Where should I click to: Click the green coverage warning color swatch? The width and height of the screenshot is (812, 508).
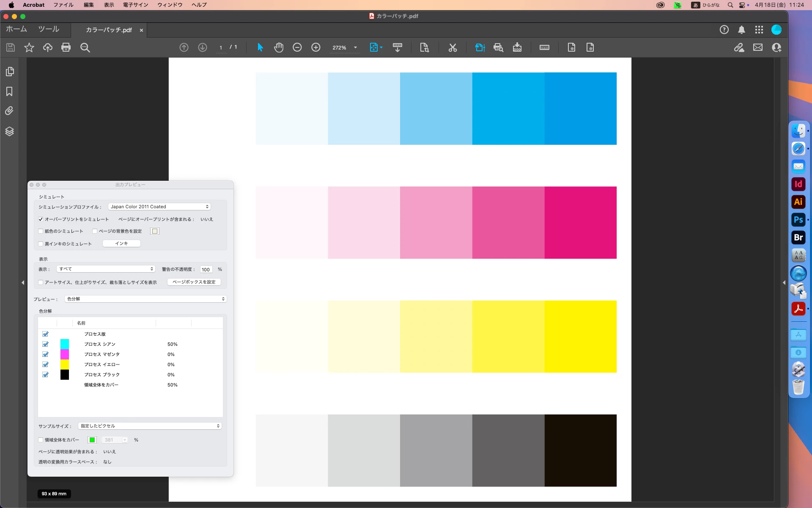click(x=92, y=440)
